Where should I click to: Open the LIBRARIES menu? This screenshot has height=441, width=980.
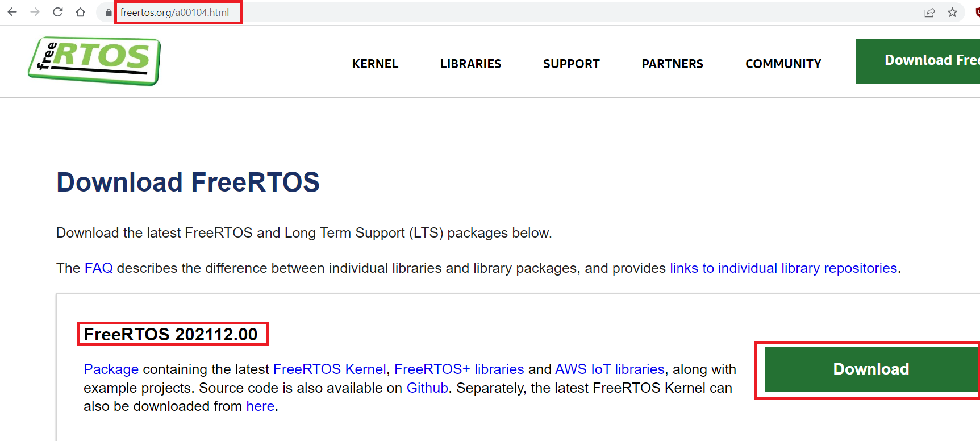(470, 64)
